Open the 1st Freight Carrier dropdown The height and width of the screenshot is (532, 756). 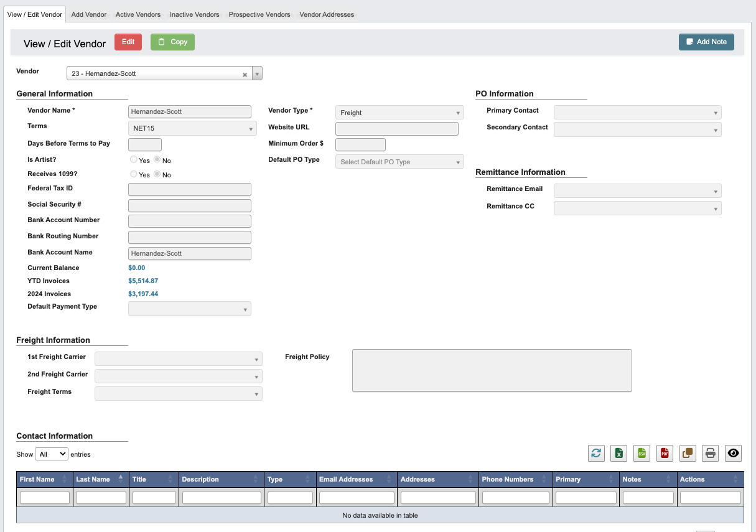point(179,359)
